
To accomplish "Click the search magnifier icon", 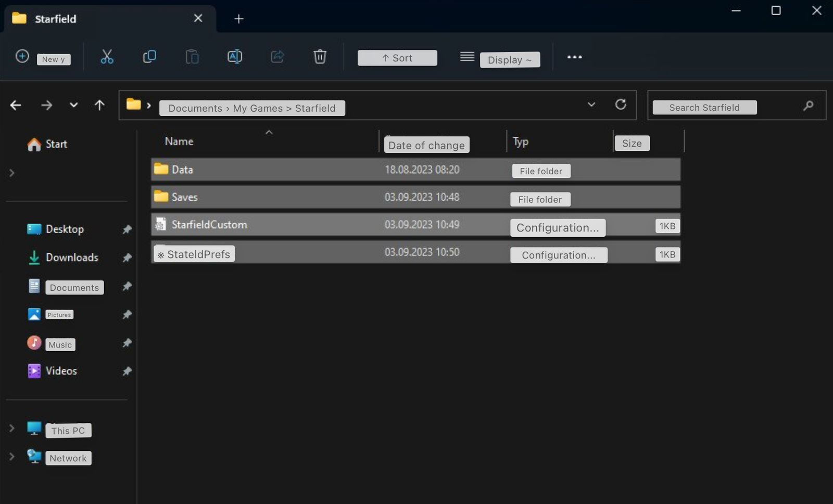I will 808,106.
